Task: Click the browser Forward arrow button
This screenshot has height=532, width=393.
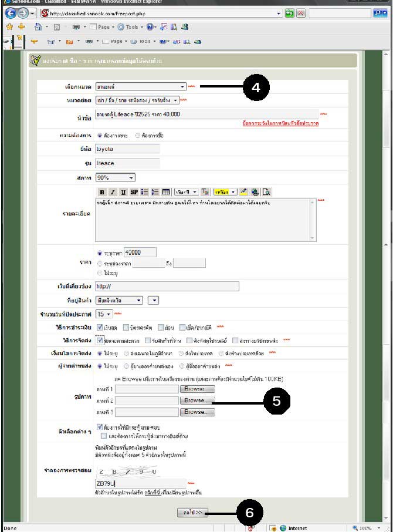Action: 23,14
